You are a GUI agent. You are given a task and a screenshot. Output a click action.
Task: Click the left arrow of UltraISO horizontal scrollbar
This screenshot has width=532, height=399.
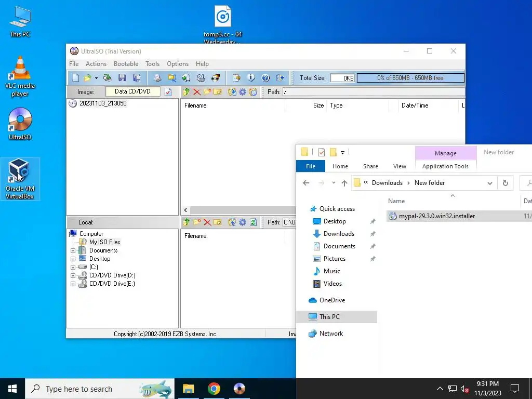[x=185, y=210]
